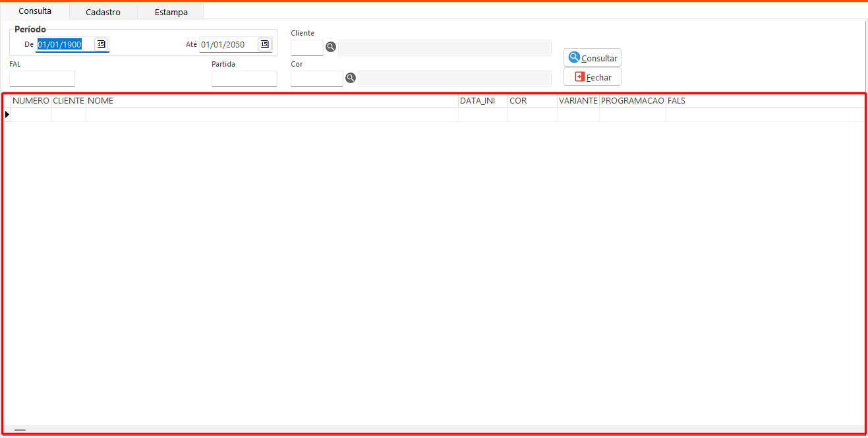Click the Até end date field
The height and width of the screenshot is (438, 868).
click(x=227, y=45)
